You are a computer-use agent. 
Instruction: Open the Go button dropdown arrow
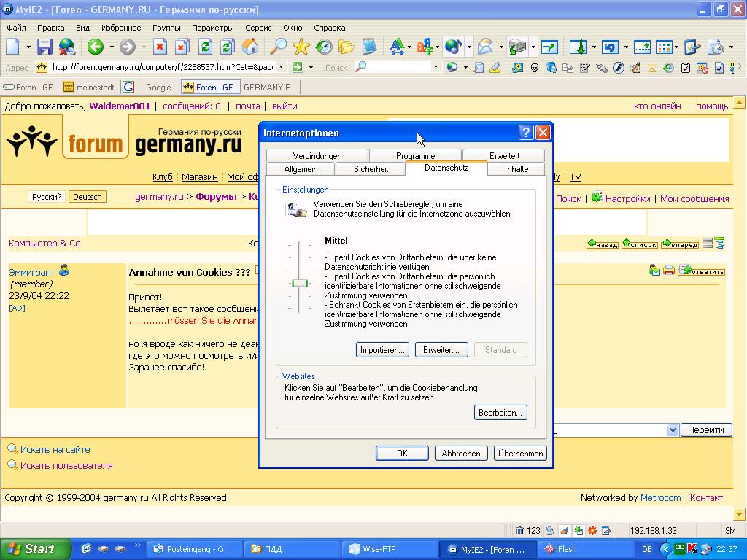[x=311, y=67]
